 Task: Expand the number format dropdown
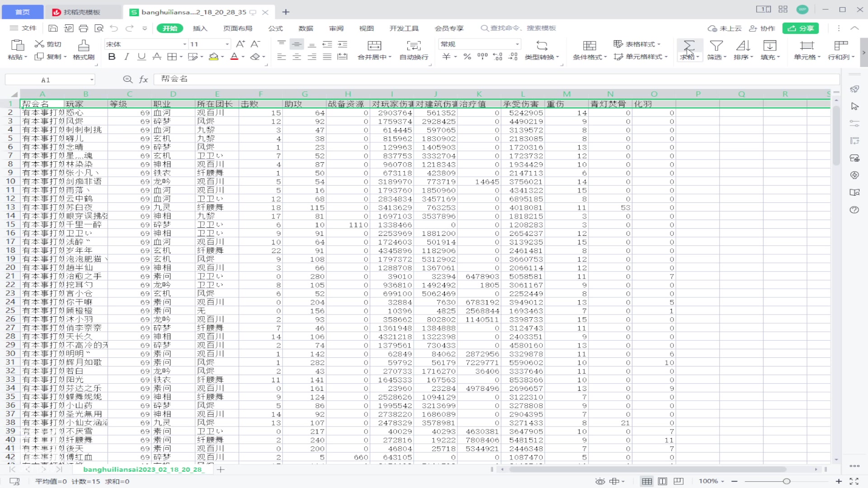517,44
